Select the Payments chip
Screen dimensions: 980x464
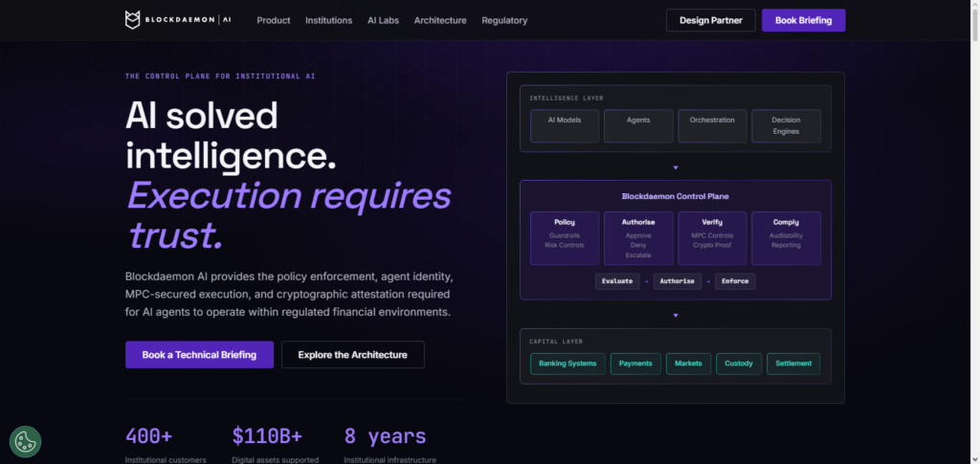(635, 364)
